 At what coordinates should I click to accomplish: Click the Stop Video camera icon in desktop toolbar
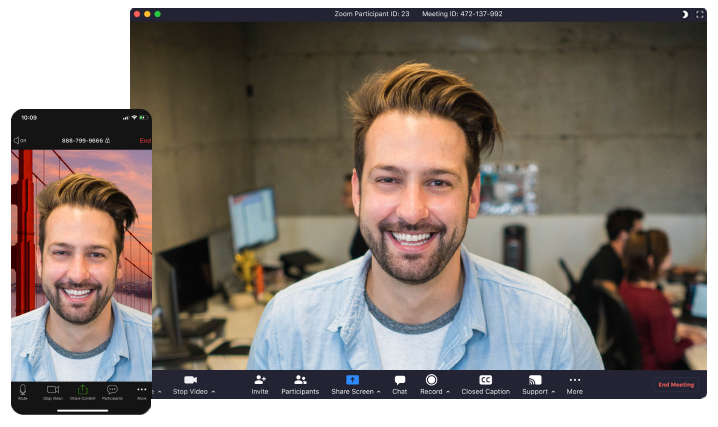[190, 380]
